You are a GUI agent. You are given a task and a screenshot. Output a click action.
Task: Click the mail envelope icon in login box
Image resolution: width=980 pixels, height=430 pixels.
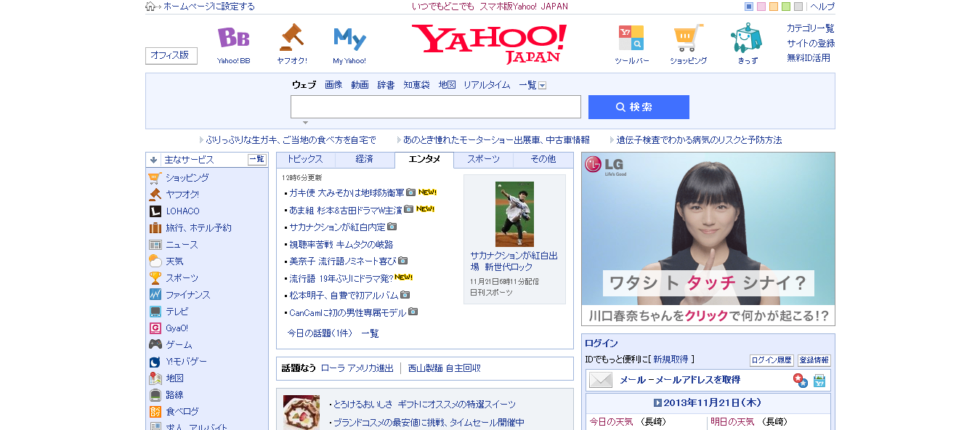[x=601, y=380]
